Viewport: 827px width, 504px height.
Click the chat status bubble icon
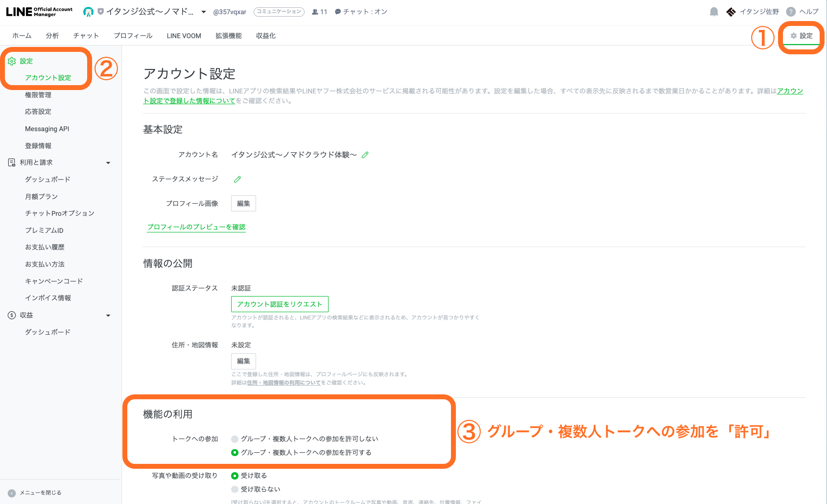338,12
